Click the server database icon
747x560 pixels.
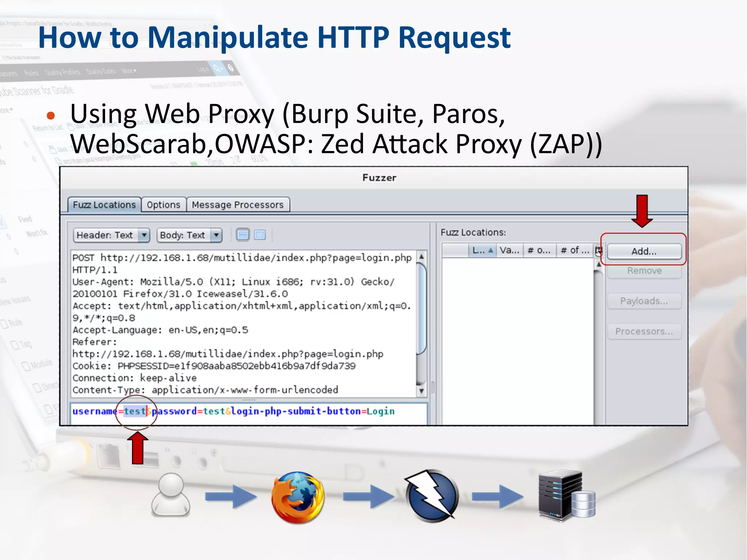tap(567, 496)
